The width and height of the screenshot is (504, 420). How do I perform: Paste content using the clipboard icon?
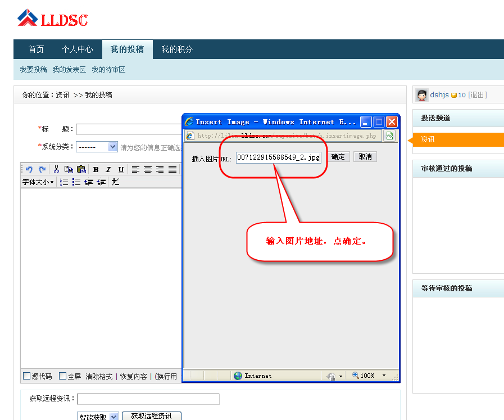[x=81, y=169]
